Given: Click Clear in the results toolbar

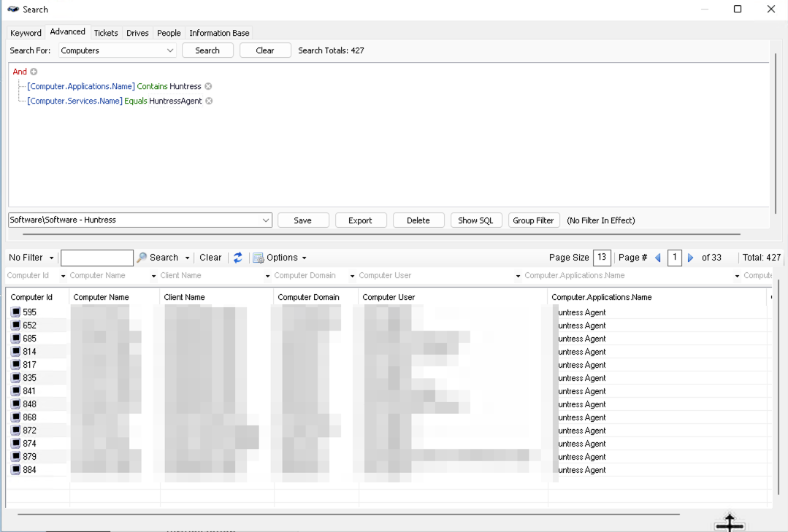Looking at the screenshot, I should (210, 258).
